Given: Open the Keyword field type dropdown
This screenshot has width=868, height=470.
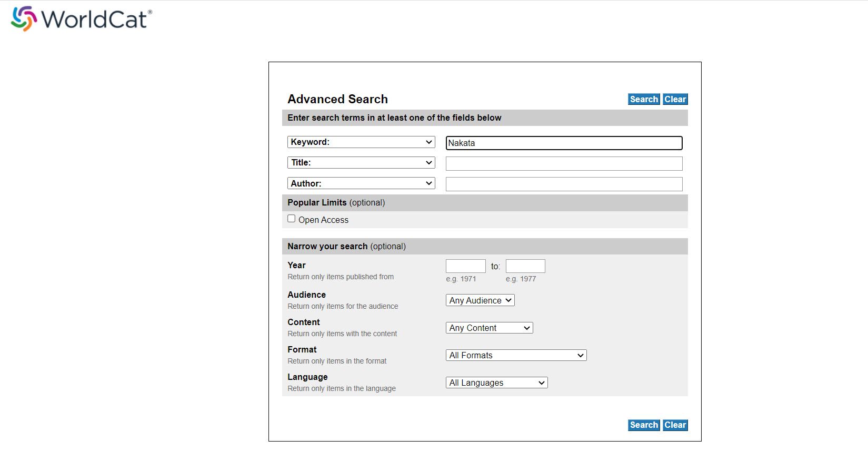Looking at the screenshot, I should [361, 142].
